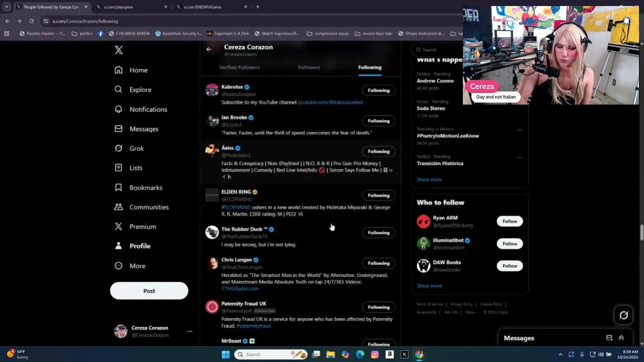Show hidden system tray icons
Viewport: 644px width, 362px height.
[560, 354]
